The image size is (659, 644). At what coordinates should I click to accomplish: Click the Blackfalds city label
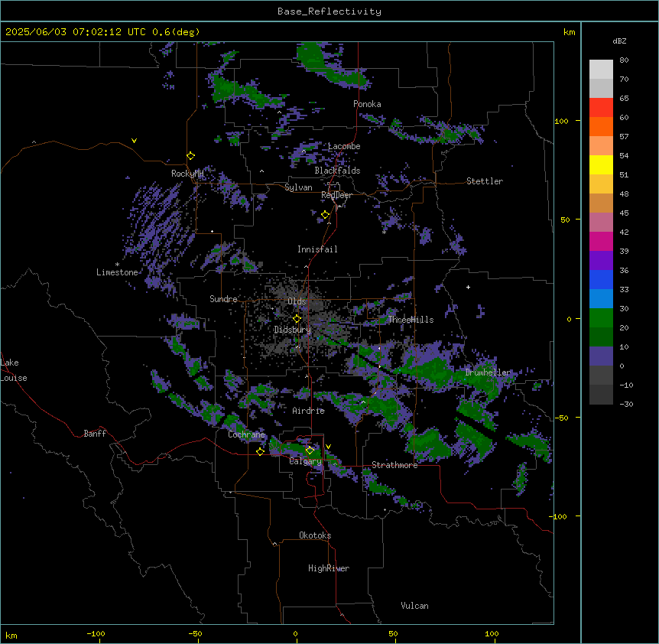[x=337, y=171]
